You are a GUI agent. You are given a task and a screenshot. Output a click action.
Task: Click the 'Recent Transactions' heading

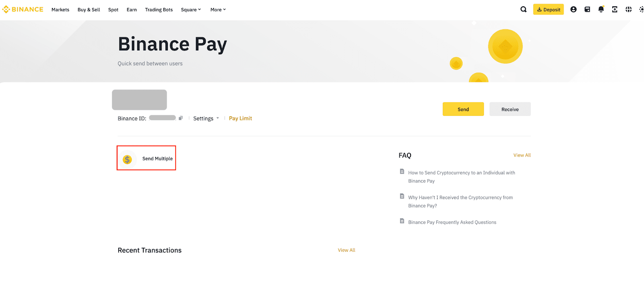coord(149,250)
